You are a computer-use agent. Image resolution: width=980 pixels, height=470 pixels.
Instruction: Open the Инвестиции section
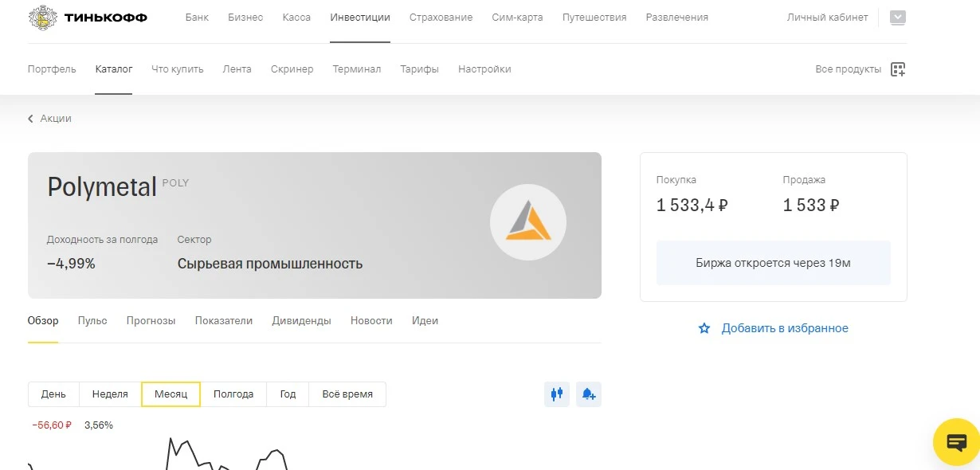[360, 18]
